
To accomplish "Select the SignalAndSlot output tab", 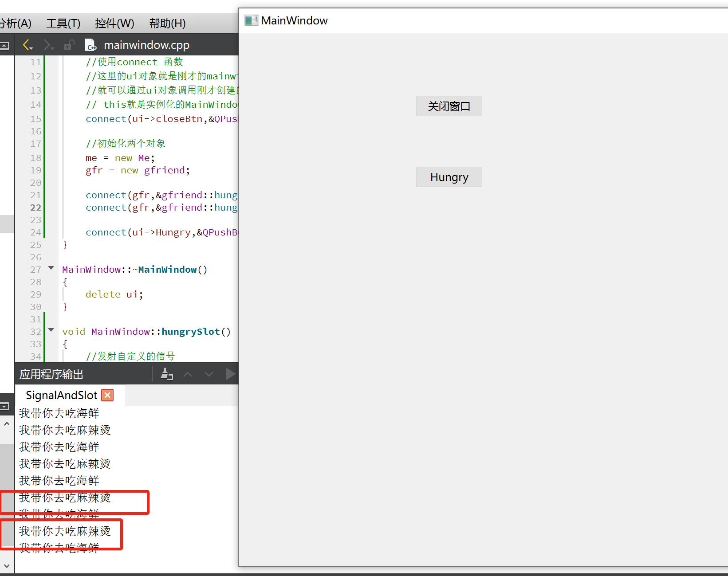I will click(x=61, y=395).
